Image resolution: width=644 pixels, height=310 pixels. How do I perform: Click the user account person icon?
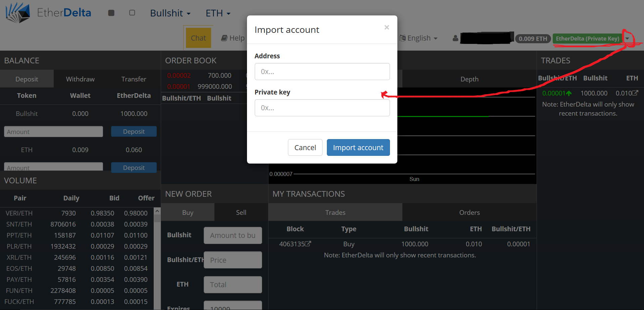pyautogui.click(x=455, y=38)
